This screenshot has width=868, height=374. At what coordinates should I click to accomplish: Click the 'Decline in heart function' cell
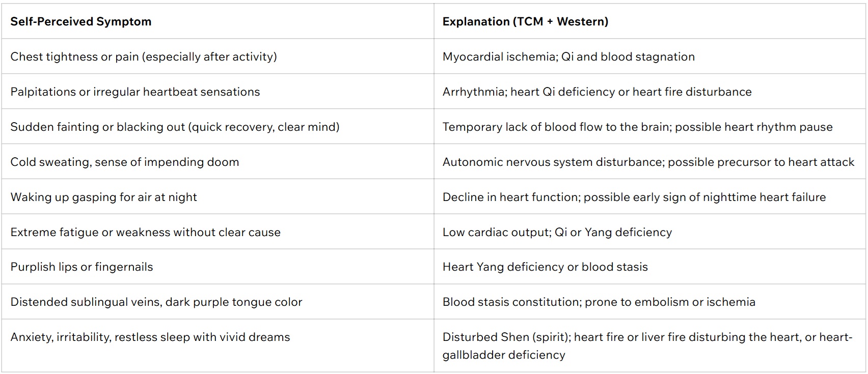click(634, 197)
